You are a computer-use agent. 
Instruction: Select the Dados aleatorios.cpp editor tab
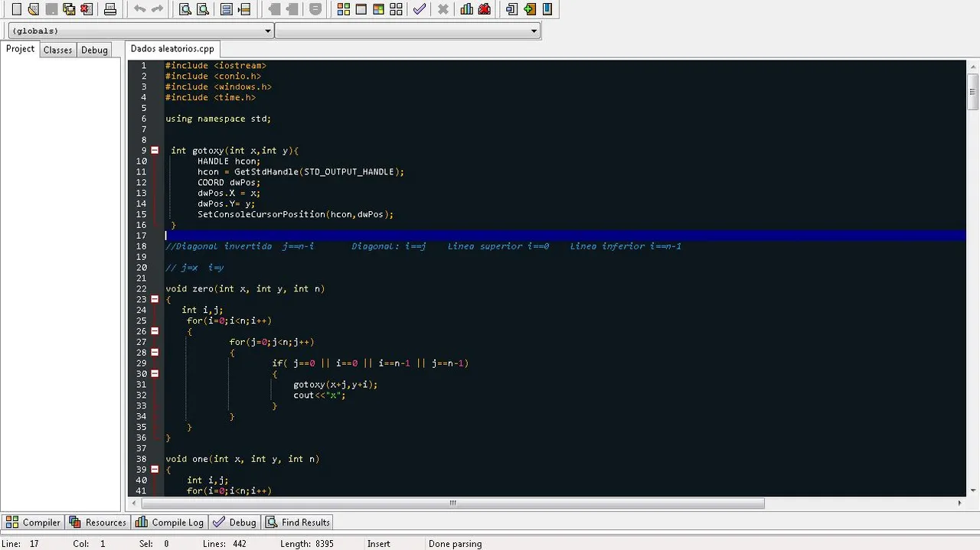[x=172, y=48]
